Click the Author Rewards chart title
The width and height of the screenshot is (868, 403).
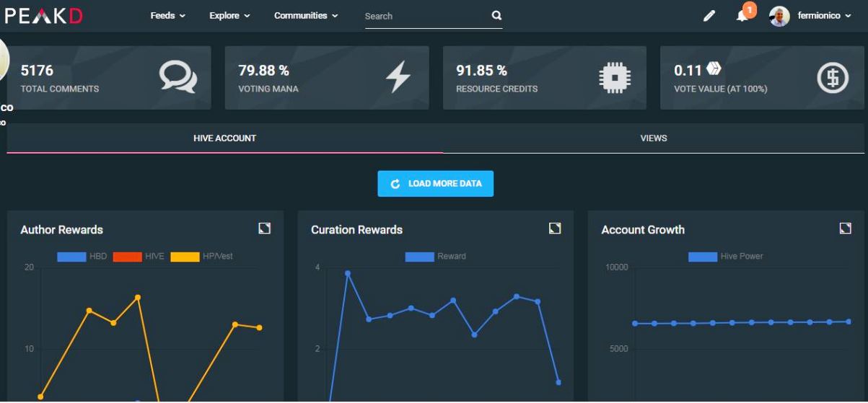61,230
